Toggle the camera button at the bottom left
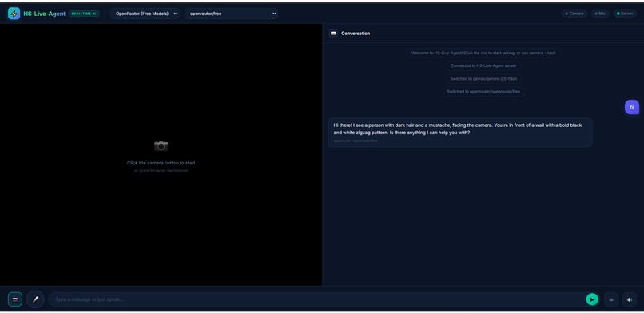644x313 pixels. (15, 299)
